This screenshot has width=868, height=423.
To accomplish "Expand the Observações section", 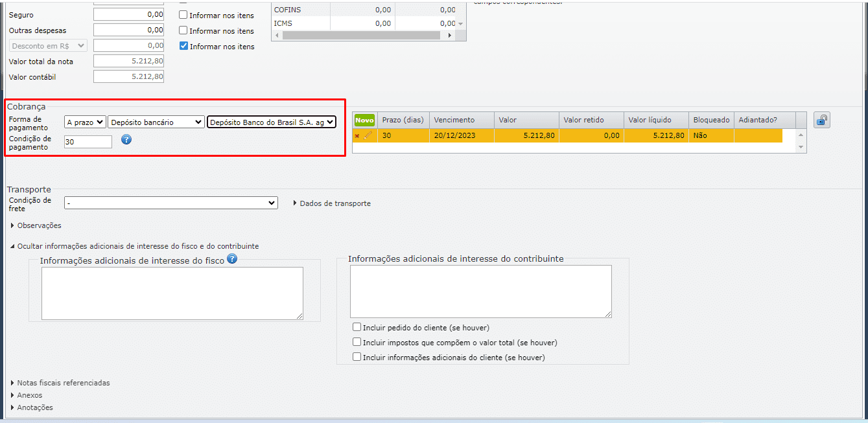I will tap(36, 225).
